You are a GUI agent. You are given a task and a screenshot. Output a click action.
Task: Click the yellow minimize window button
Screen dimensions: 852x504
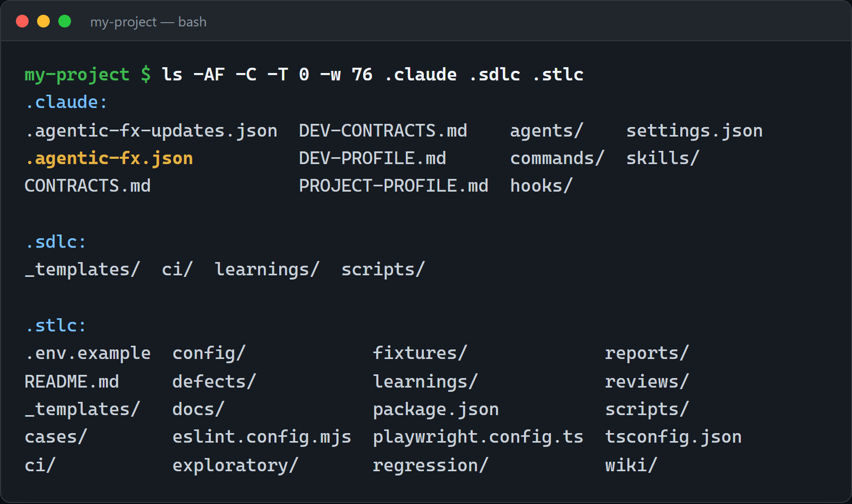[44, 21]
